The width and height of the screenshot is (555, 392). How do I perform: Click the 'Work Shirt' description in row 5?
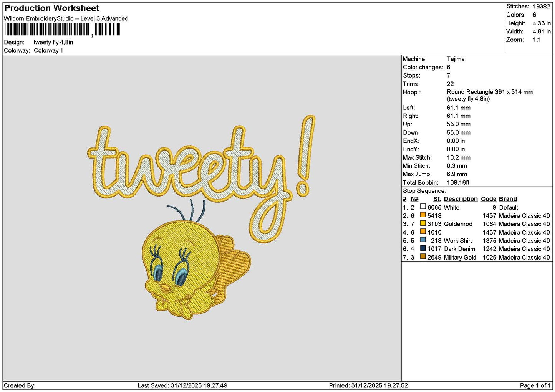(x=458, y=241)
